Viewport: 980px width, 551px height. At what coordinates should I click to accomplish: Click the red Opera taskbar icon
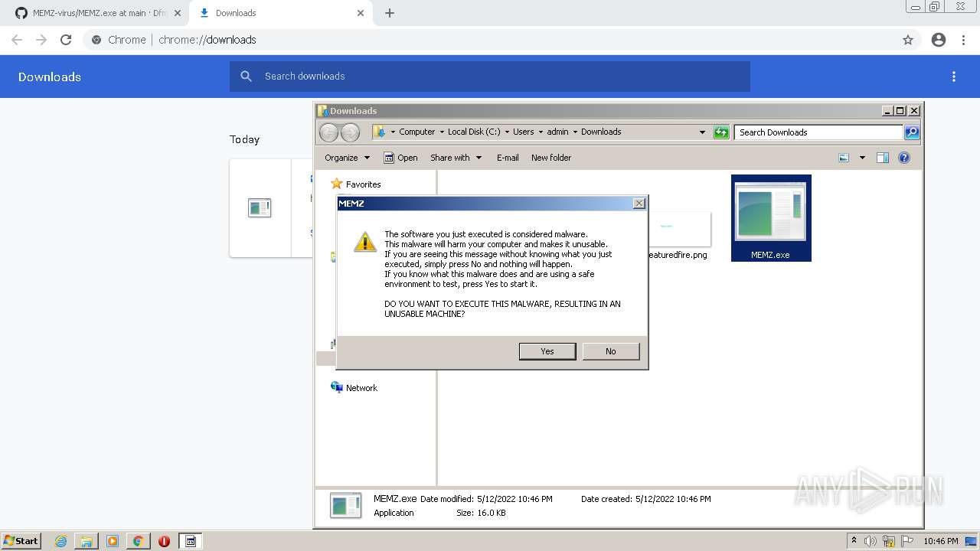164,541
